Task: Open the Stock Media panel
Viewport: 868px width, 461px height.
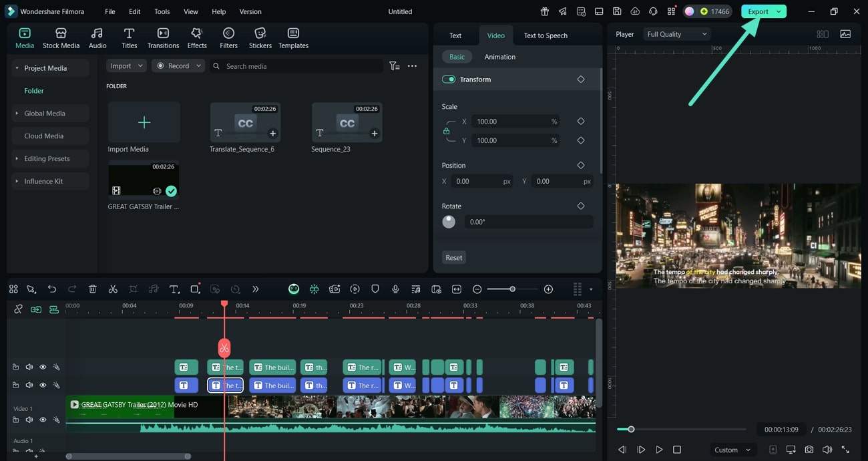Action: coord(61,38)
